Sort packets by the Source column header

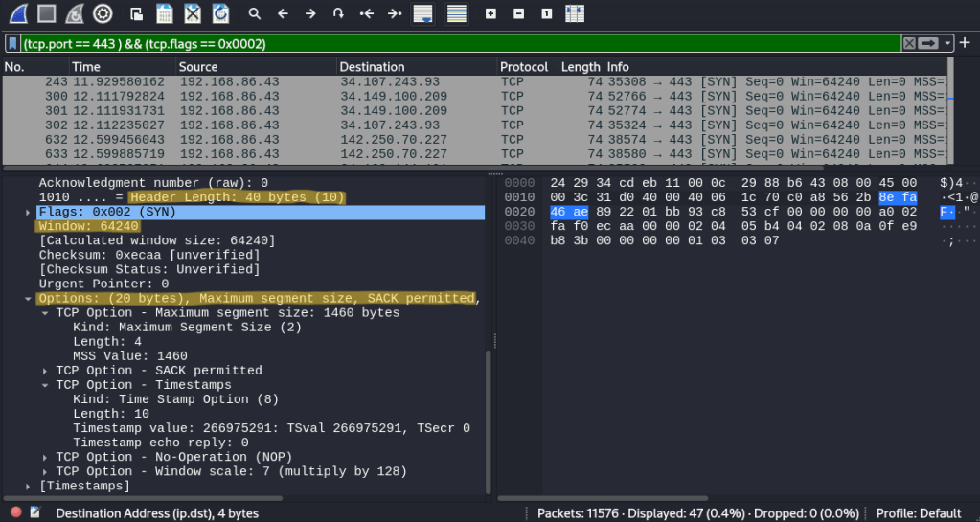[x=198, y=67]
